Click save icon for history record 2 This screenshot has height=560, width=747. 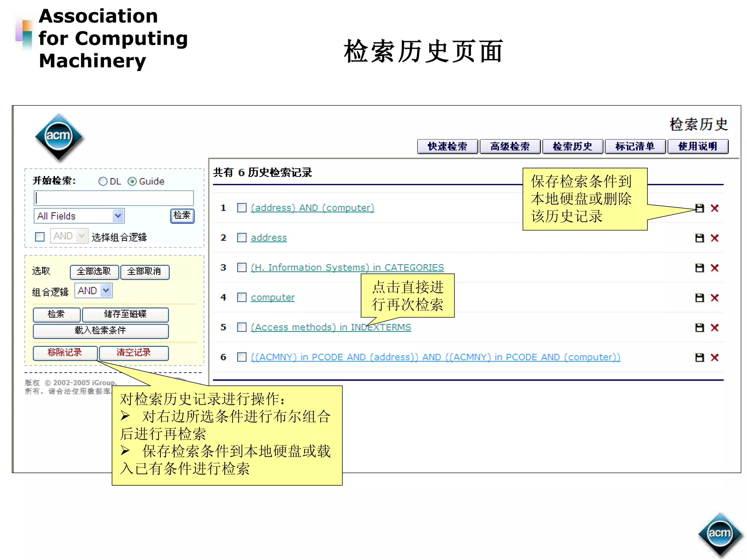pos(699,238)
